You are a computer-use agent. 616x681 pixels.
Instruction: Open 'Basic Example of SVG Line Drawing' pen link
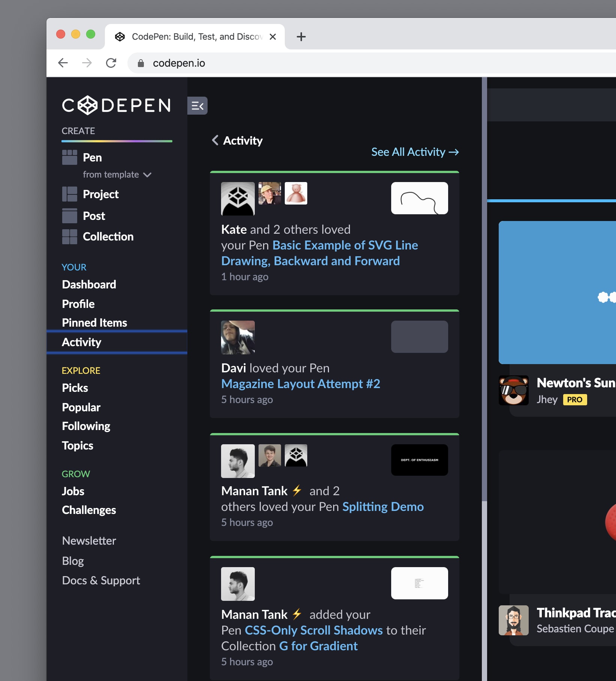[320, 253]
